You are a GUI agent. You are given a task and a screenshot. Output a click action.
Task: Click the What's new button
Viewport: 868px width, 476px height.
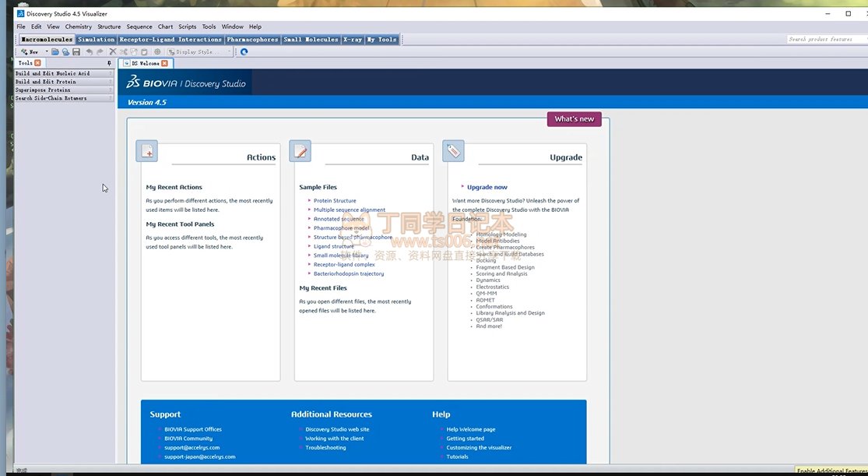[574, 118]
